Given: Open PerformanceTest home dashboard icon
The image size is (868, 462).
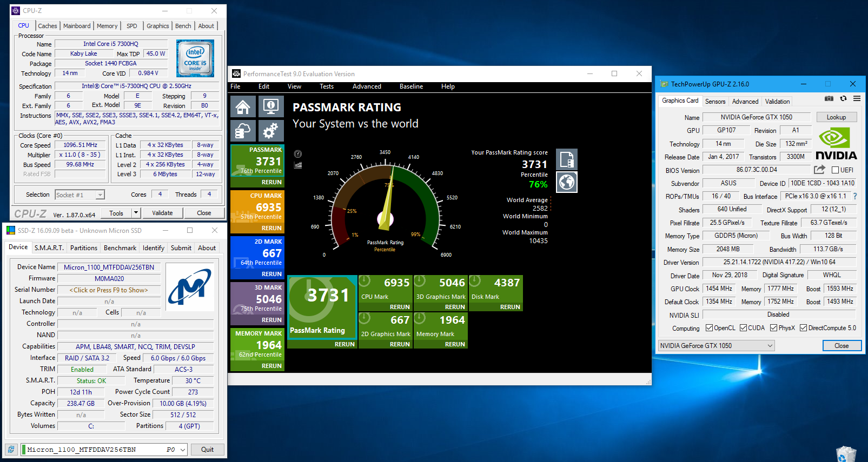Looking at the screenshot, I should pyautogui.click(x=243, y=106).
